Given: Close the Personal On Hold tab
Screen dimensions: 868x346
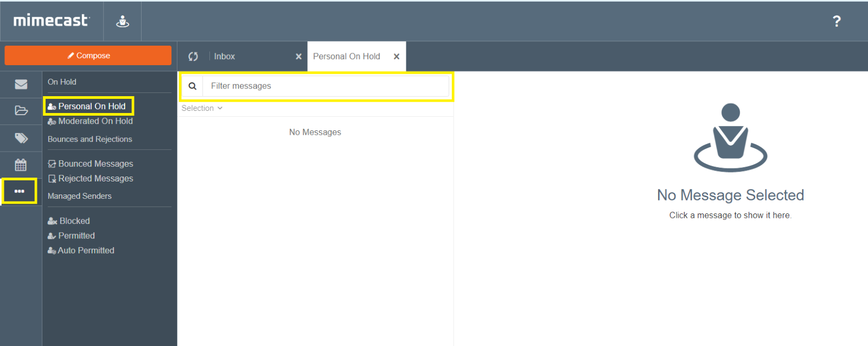Looking at the screenshot, I should pos(397,56).
